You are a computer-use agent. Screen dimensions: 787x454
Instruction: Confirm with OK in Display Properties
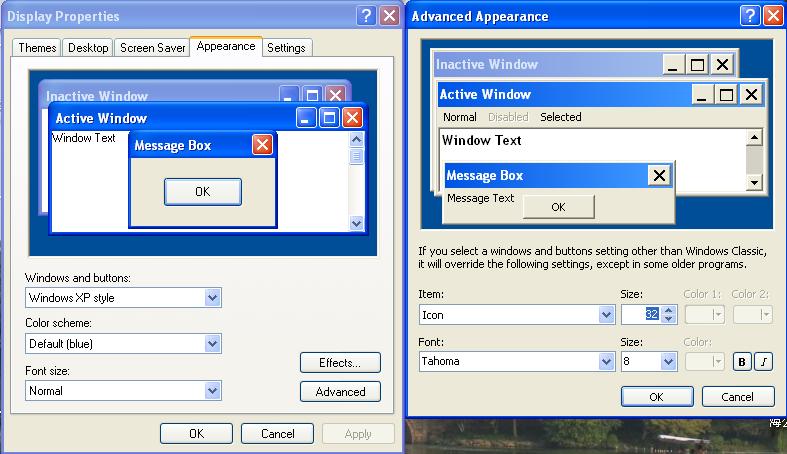pos(196,433)
